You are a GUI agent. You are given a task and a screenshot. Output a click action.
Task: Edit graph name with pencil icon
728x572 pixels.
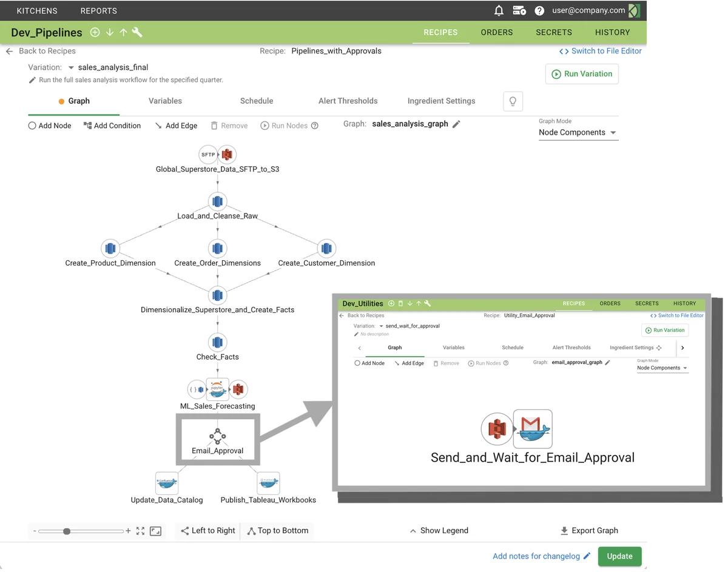pos(457,124)
